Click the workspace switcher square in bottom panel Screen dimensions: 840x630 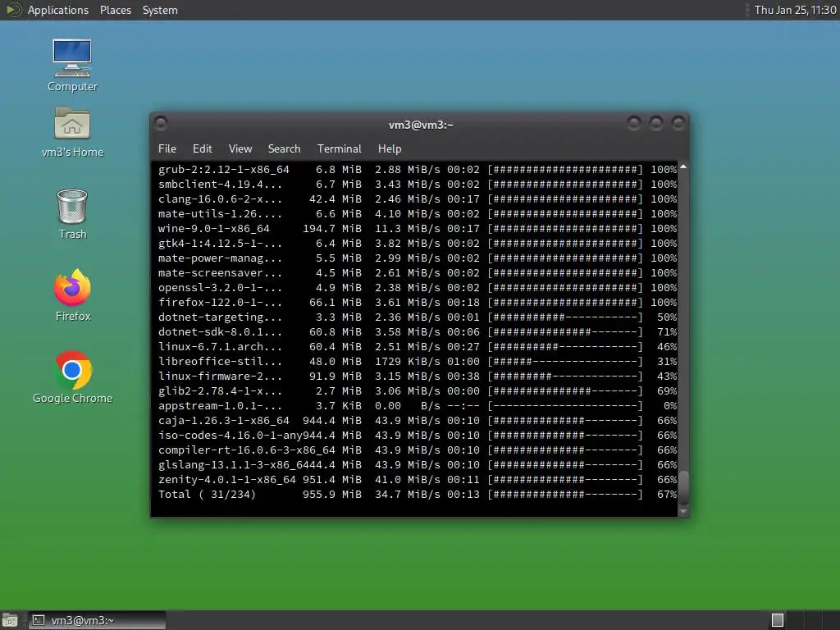pyautogui.click(x=778, y=620)
